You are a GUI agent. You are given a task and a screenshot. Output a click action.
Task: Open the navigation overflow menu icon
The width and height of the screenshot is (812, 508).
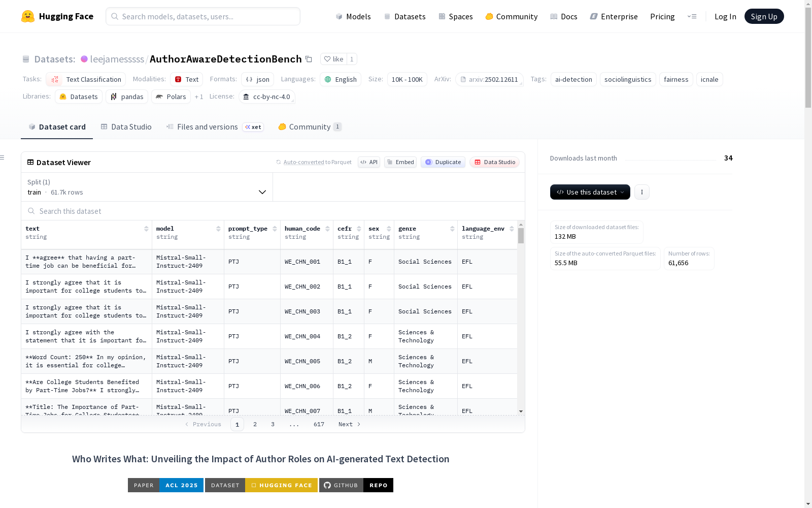pos(692,16)
